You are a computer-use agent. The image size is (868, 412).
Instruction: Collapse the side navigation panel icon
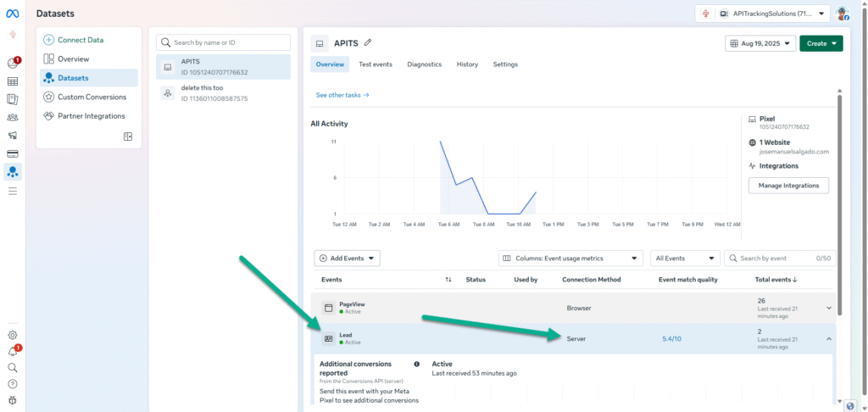[128, 136]
